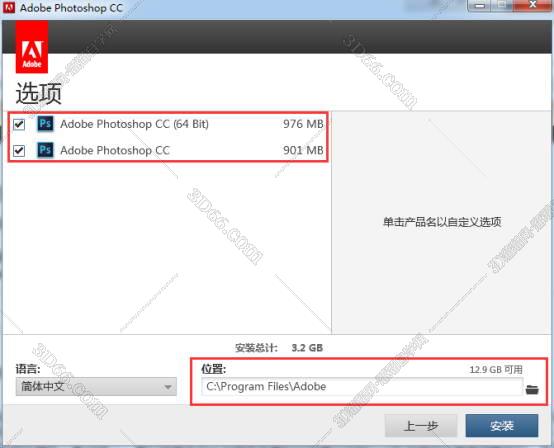Open folder browser for install location
This screenshot has width=554, height=448.
point(532,390)
